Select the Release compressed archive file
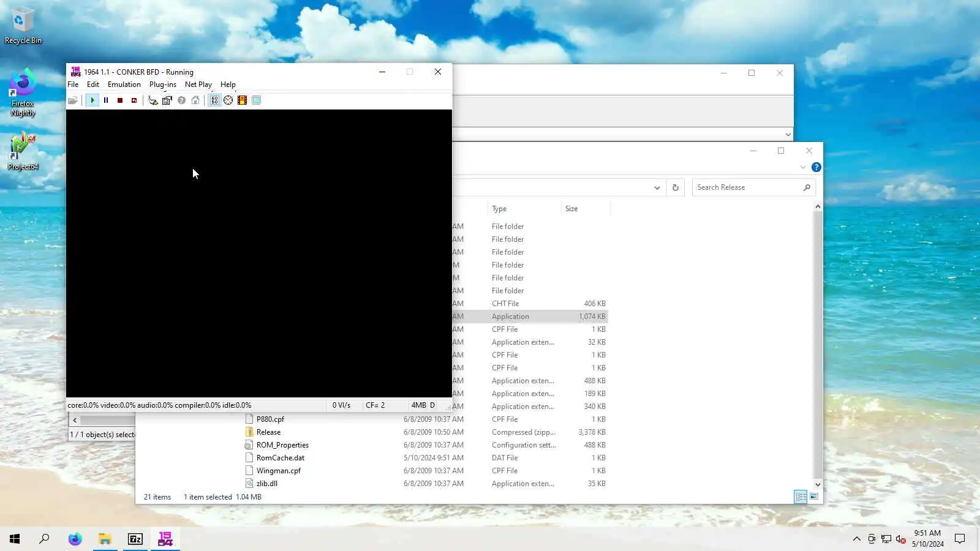The height and width of the screenshot is (551, 980). 268,432
